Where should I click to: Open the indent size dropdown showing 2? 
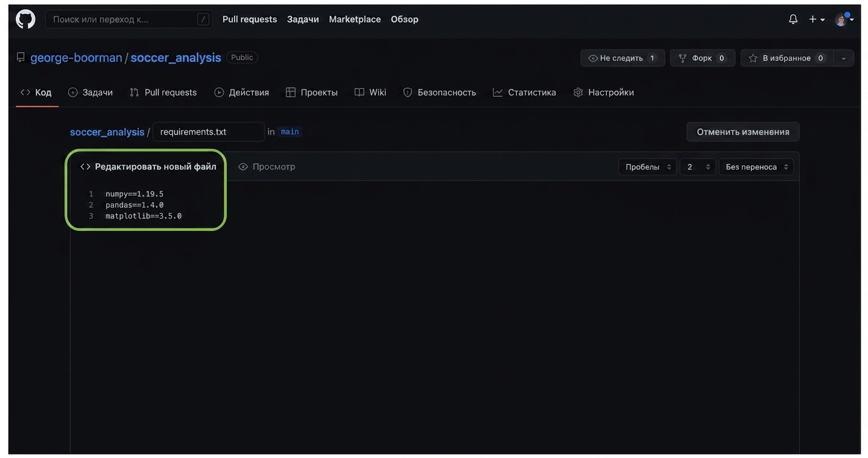(x=697, y=167)
